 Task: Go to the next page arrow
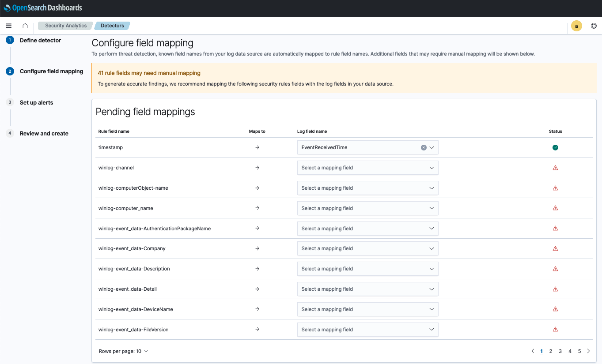(x=588, y=351)
